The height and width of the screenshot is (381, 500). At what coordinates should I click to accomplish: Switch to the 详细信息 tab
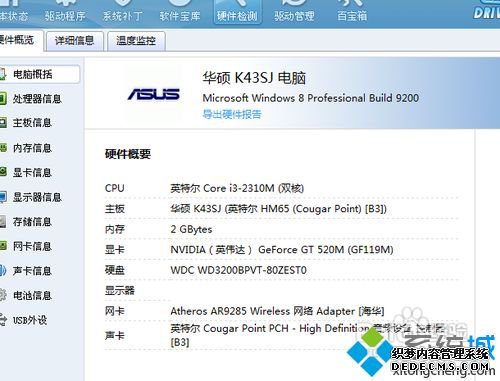pyautogui.click(x=74, y=41)
